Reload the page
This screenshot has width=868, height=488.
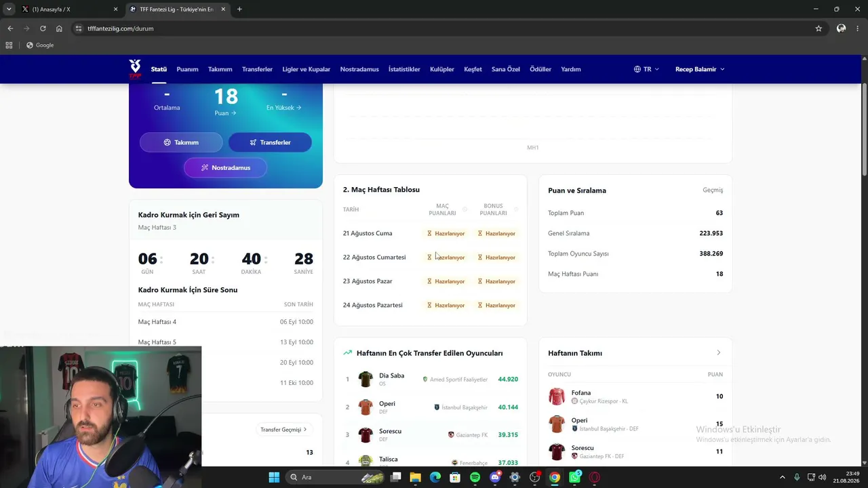coord(43,28)
